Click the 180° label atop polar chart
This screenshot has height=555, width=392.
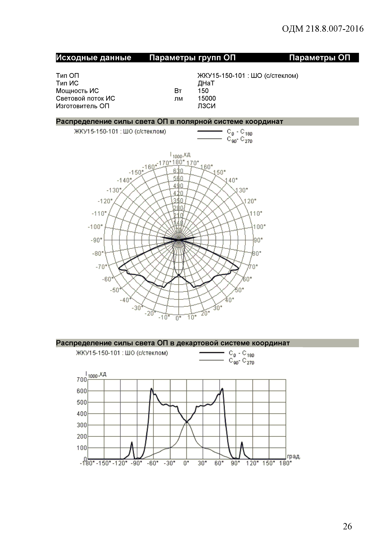tap(178, 162)
